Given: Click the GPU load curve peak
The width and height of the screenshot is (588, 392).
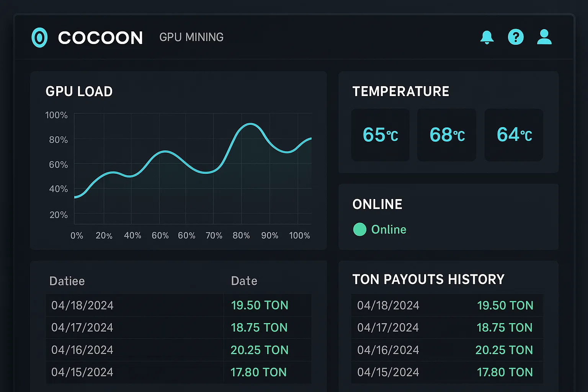Looking at the screenshot, I should point(250,124).
